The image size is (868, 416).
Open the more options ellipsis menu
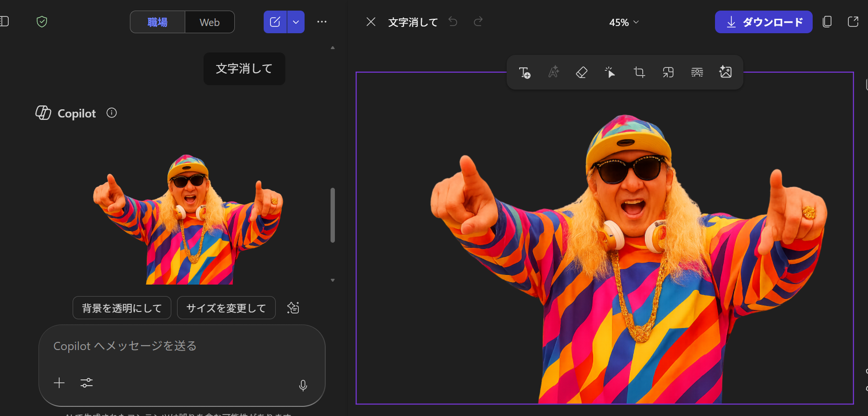pos(322,22)
